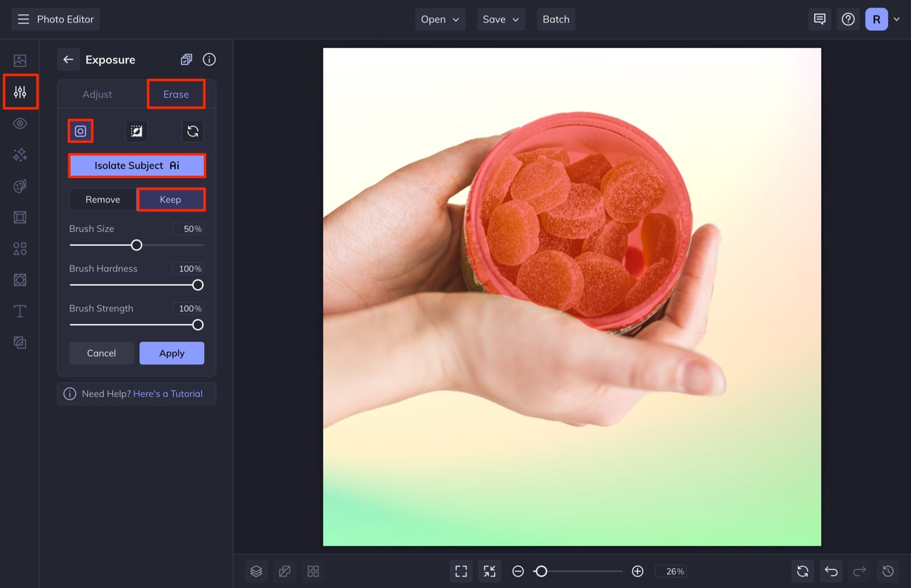The width and height of the screenshot is (911, 588).
Task: Enable the Keep mask mode
Action: 171,199
